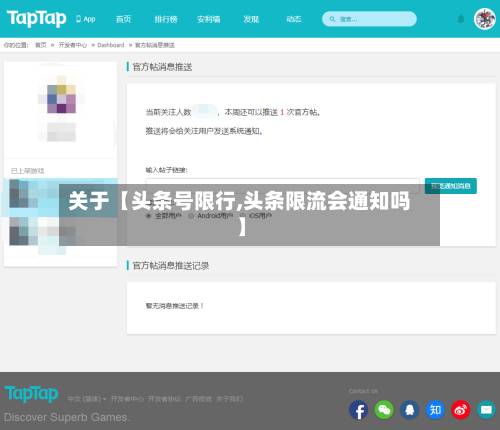Image resolution: width=500 pixels, height=430 pixels.
Task: Click the TapTap logo in header
Action: tap(36, 18)
